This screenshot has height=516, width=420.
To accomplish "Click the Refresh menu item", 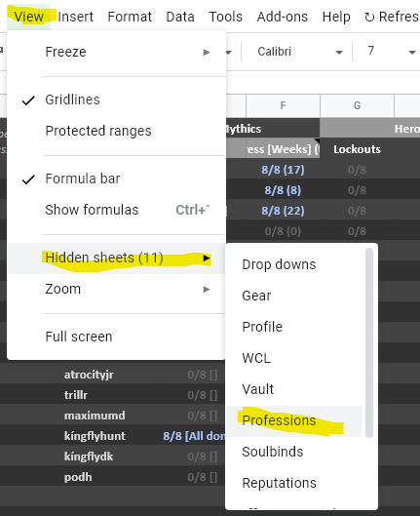I will [391, 17].
